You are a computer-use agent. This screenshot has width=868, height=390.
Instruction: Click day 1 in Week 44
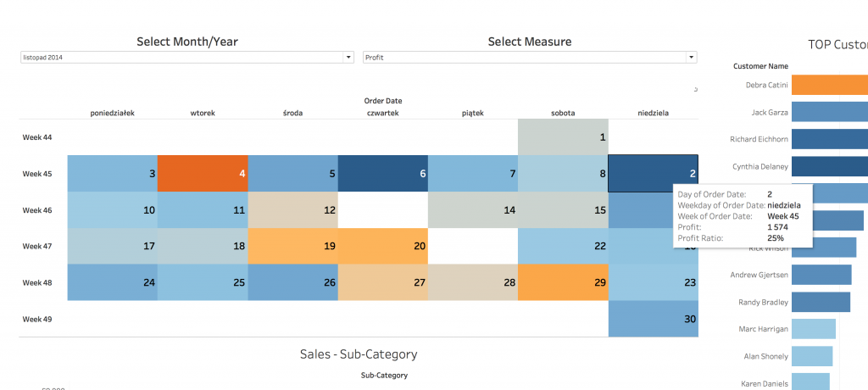(x=563, y=136)
